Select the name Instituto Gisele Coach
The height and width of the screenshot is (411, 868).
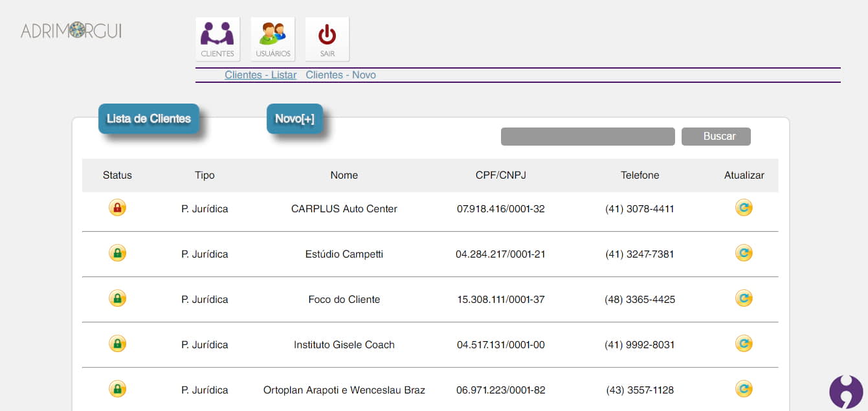[x=344, y=345]
